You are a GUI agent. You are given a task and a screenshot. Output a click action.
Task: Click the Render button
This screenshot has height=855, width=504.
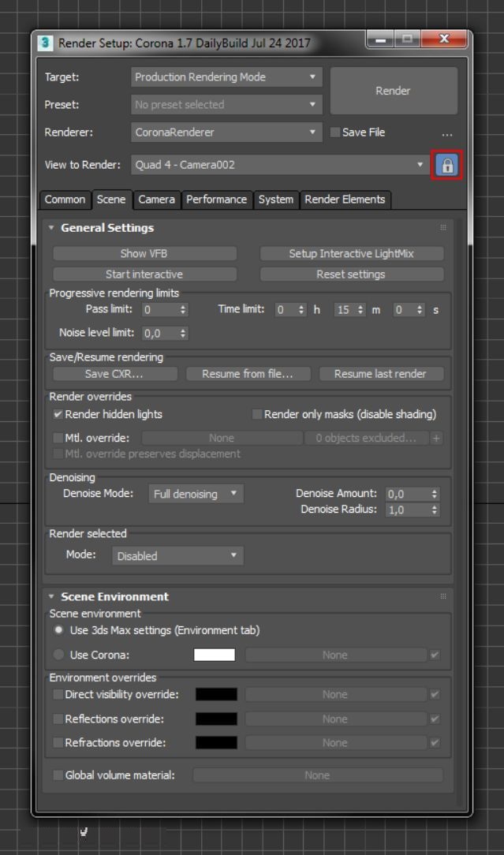click(x=394, y=91)
